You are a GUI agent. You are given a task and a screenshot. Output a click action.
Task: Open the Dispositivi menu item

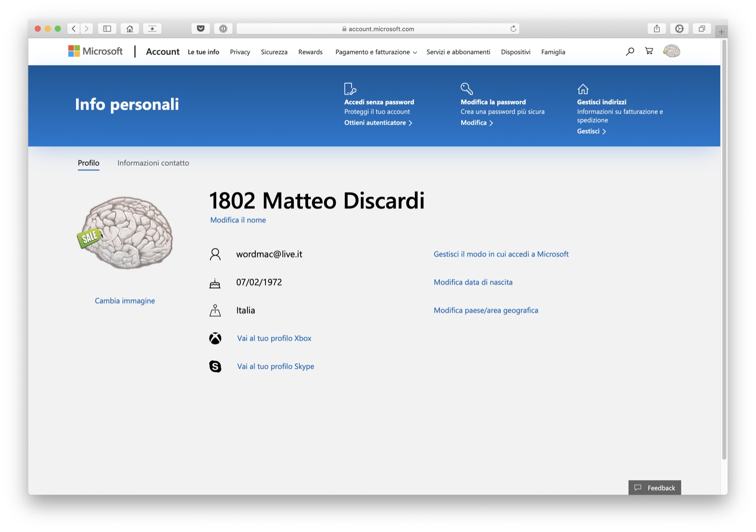515,52
